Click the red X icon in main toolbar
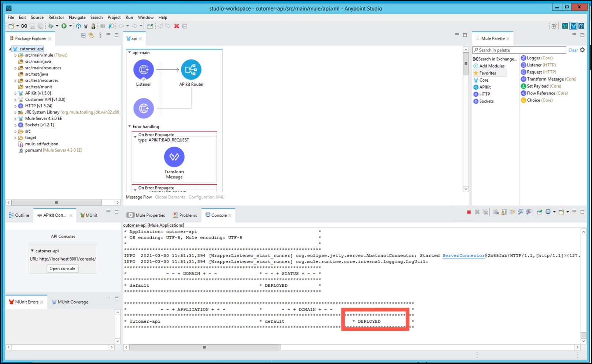Viewport: 592px width, 364px height. [177, 26]
